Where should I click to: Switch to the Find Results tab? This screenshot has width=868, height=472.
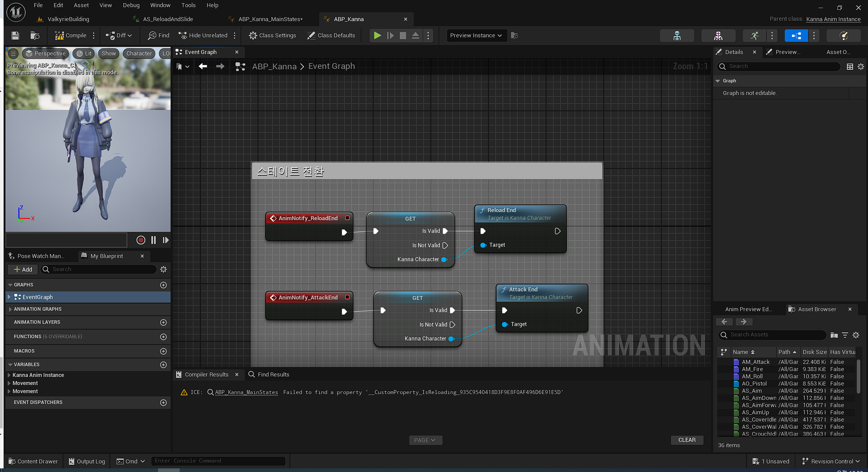[x=269, y=375]
